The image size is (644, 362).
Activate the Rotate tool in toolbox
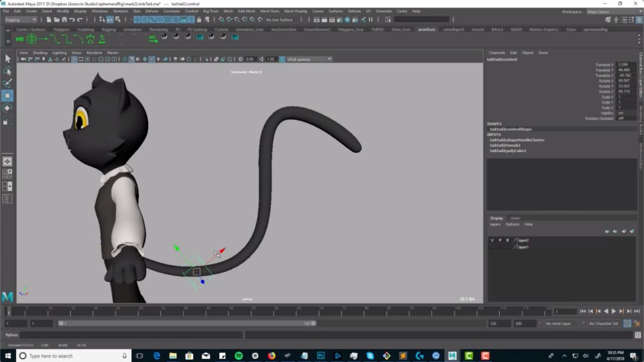(x=8, y=109)
